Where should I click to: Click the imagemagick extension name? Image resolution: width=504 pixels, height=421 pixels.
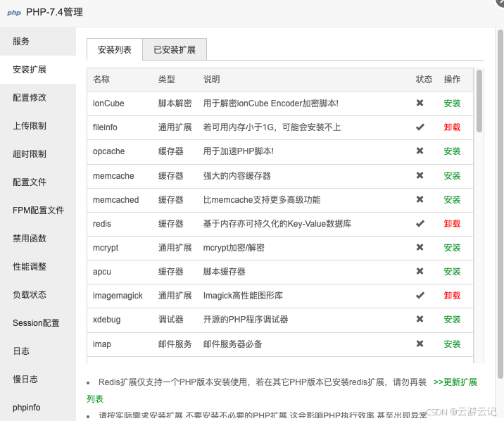click(x=118, y=296)
